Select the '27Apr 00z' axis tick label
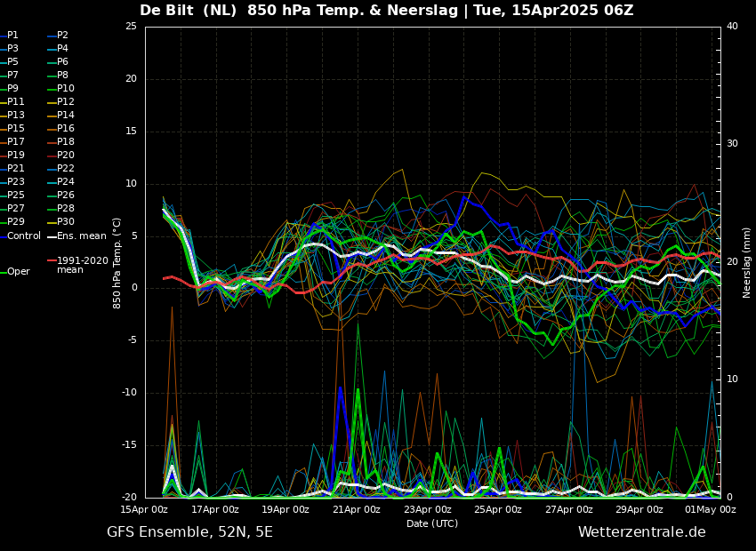 click(x=570, y=509)
